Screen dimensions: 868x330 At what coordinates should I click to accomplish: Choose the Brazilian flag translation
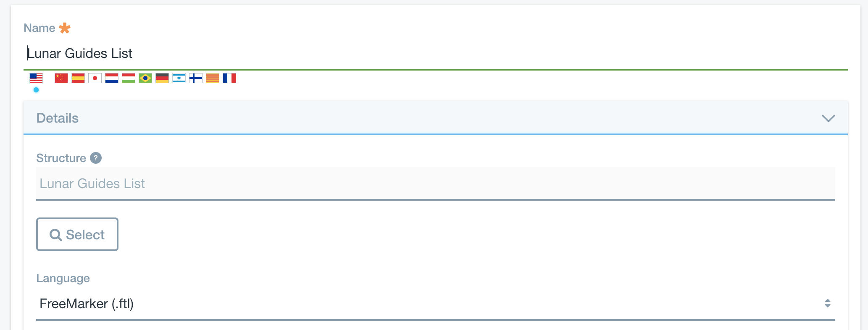pyautogui.click(x=145, y=78)
